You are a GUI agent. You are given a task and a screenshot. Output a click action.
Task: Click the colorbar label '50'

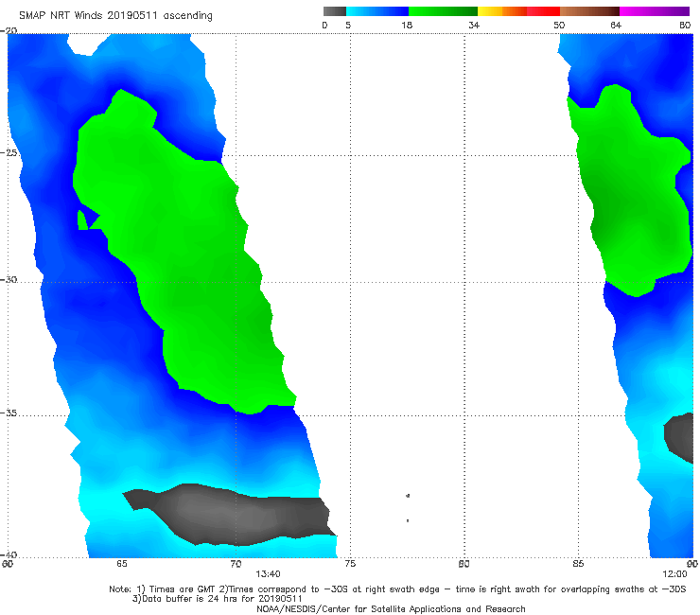(559, 25)
